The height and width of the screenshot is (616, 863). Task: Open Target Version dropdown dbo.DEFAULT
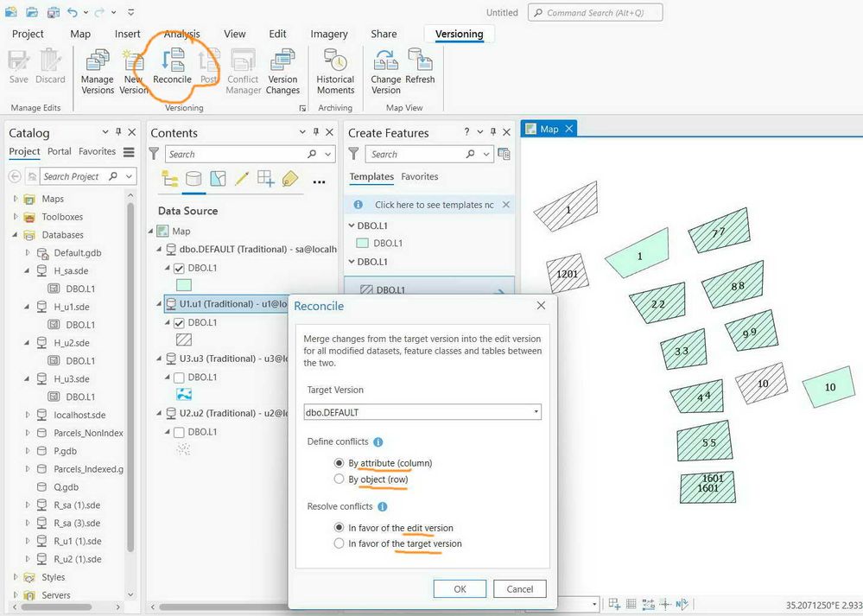tap(422, 412)
